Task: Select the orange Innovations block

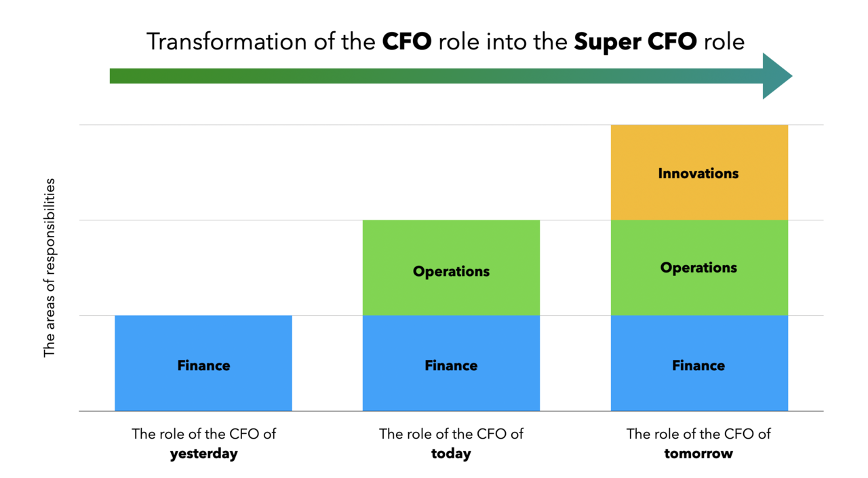Action: 699,173
